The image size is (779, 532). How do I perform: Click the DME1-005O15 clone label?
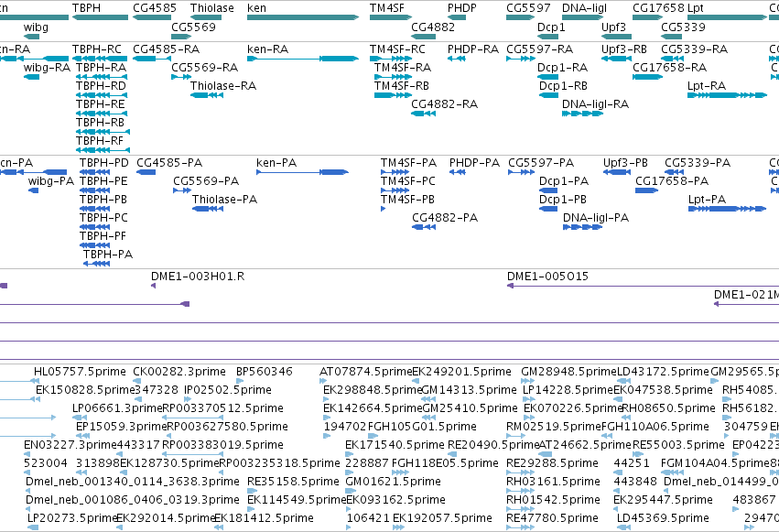(547, 277)
